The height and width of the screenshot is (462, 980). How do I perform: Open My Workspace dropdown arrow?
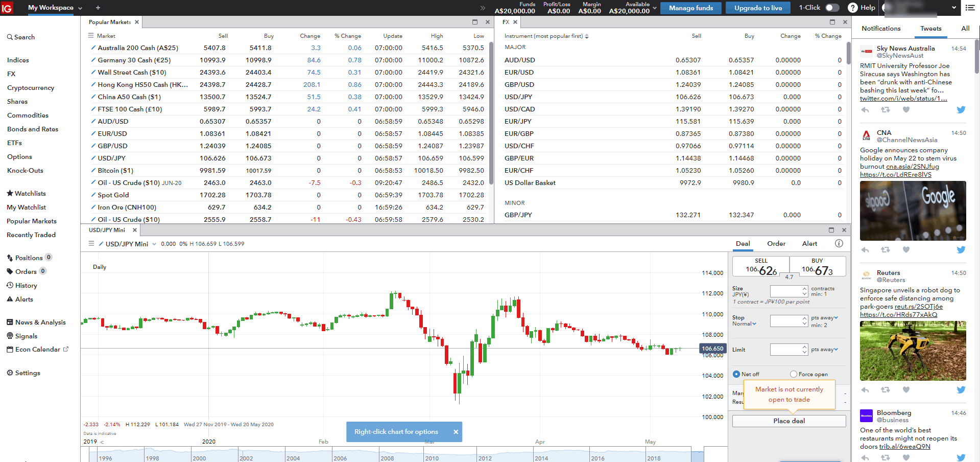[x=80, y=8]
